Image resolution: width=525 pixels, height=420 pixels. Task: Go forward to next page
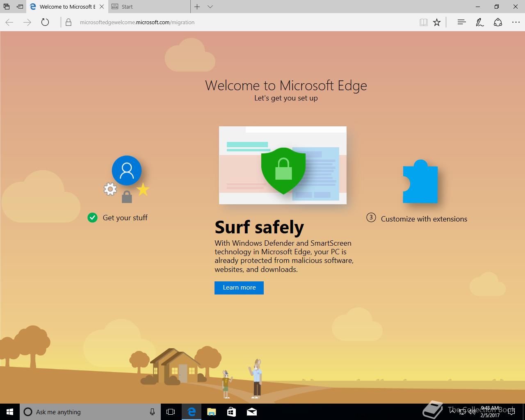pyautogui.click(x=27, y=22)
